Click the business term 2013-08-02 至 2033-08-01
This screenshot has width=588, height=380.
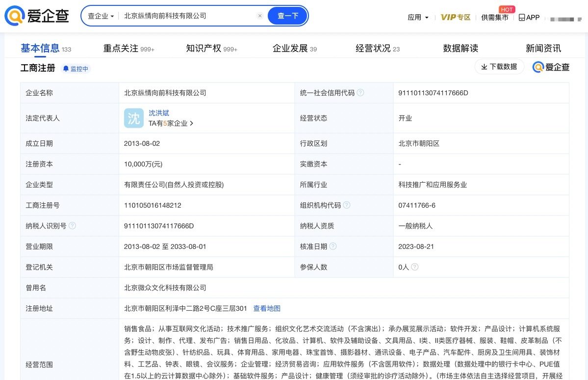(x=165, y=246)
